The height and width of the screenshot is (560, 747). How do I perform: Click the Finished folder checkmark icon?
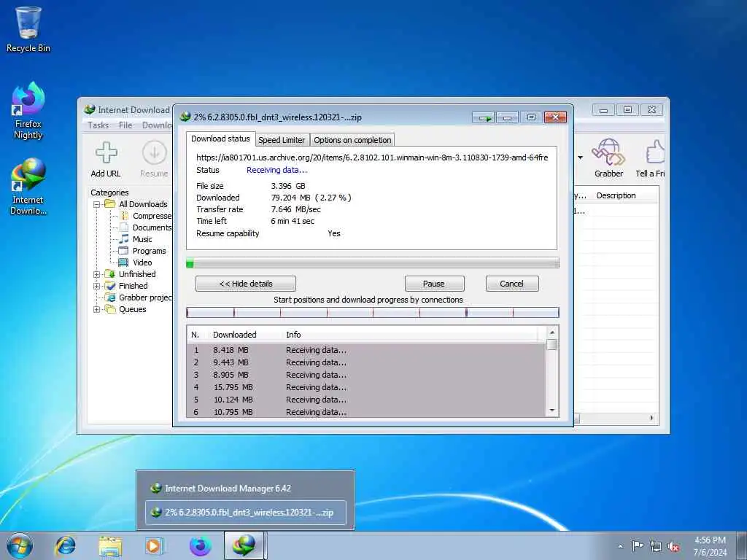pyautogui.click(x=110, y=286)
